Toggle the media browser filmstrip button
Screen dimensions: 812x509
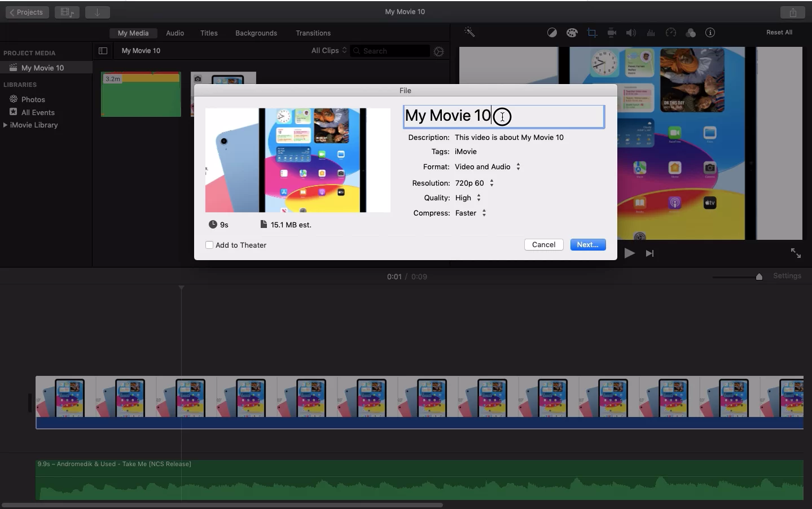(x=67, y=12)
